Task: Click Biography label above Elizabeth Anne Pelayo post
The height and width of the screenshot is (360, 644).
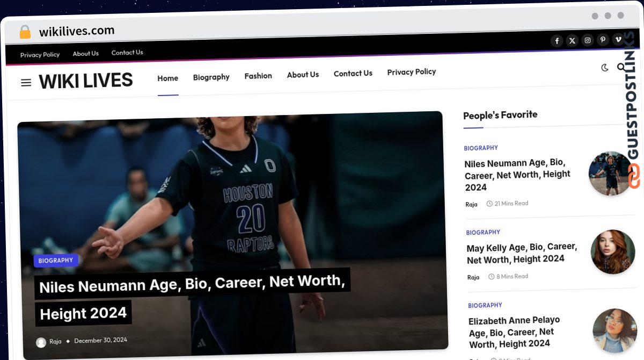Action: point(485,306)
